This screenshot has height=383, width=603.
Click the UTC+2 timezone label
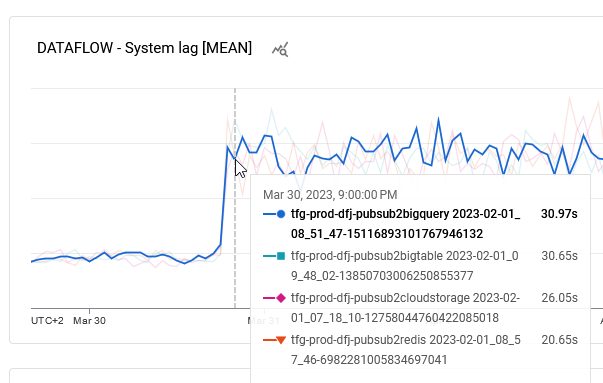[x=47, y=321]
